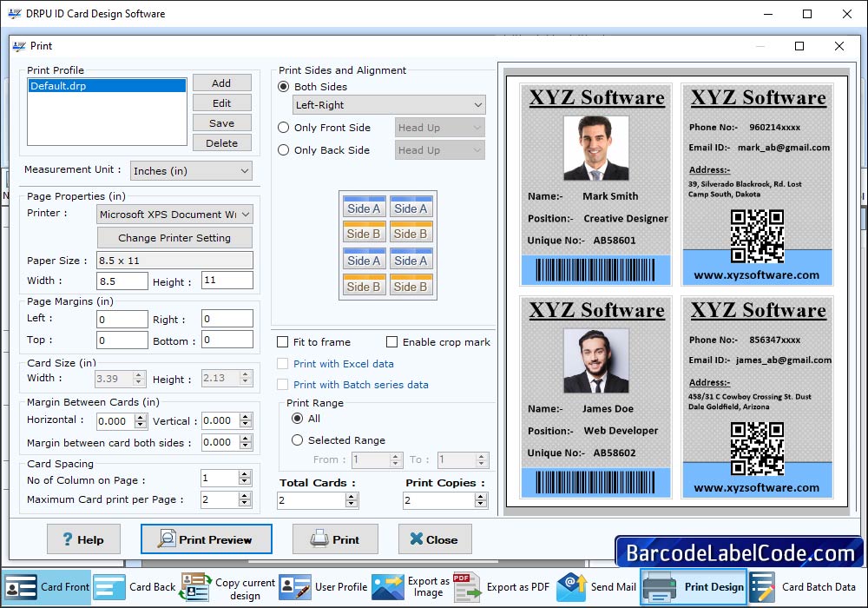The width and height of the screenshot is (868, 608).
Task: Click the Print dialog title icon
Action: [19, 46]
